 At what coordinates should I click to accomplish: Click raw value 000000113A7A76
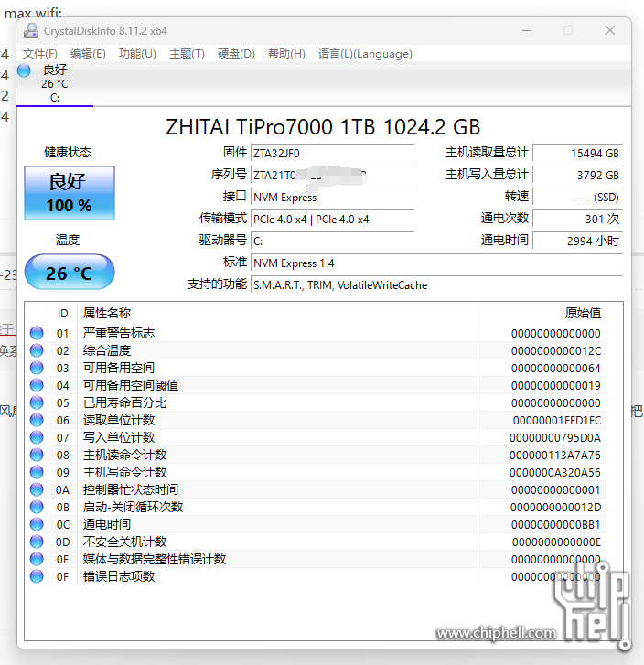pos(555,455)
